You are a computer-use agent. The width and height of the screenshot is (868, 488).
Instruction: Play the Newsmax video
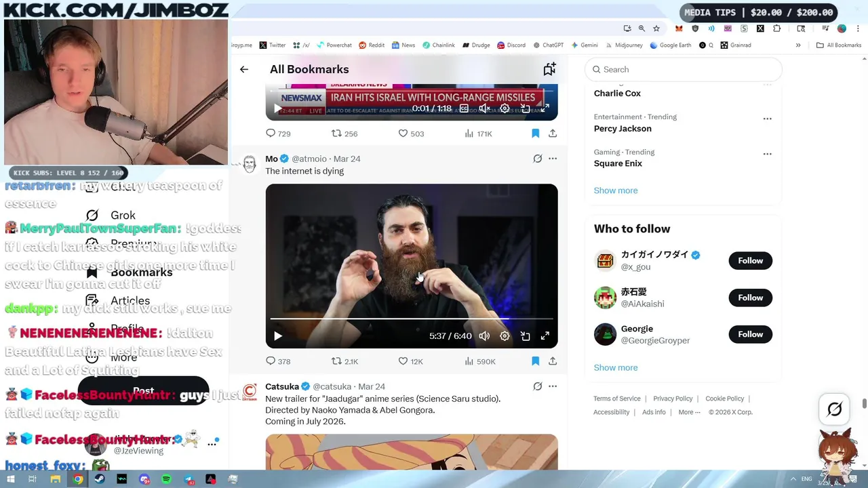[277, 108]
